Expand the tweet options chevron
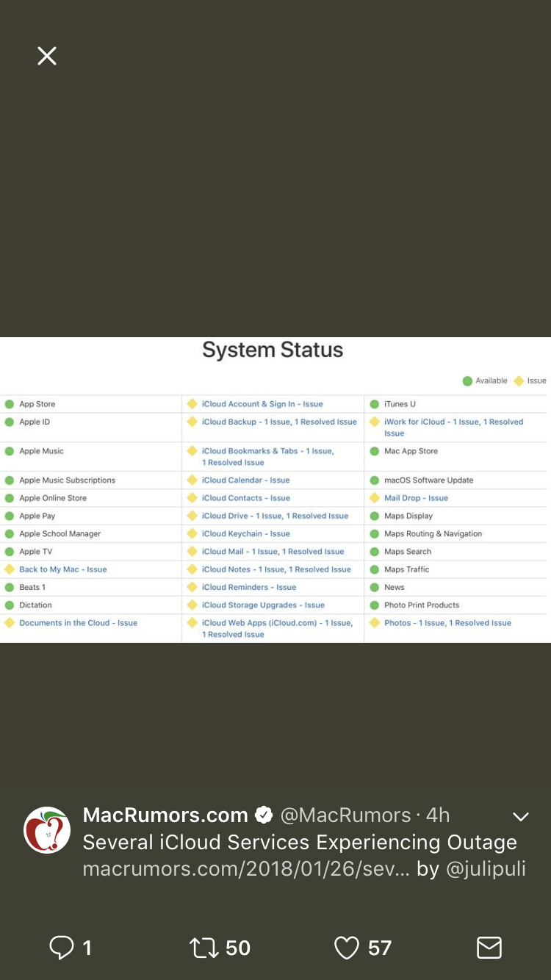551x980 pixels. click(520, 817)
